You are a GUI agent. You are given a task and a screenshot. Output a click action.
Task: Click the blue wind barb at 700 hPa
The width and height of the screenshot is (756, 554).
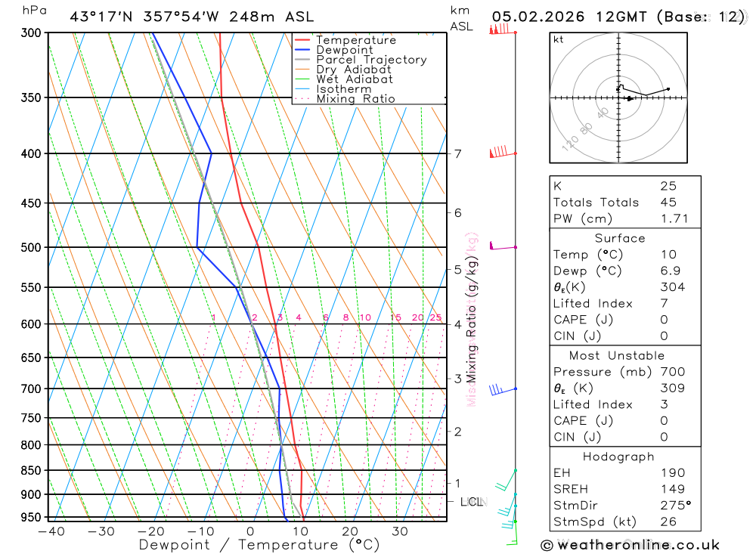click(x=503, y=389)
